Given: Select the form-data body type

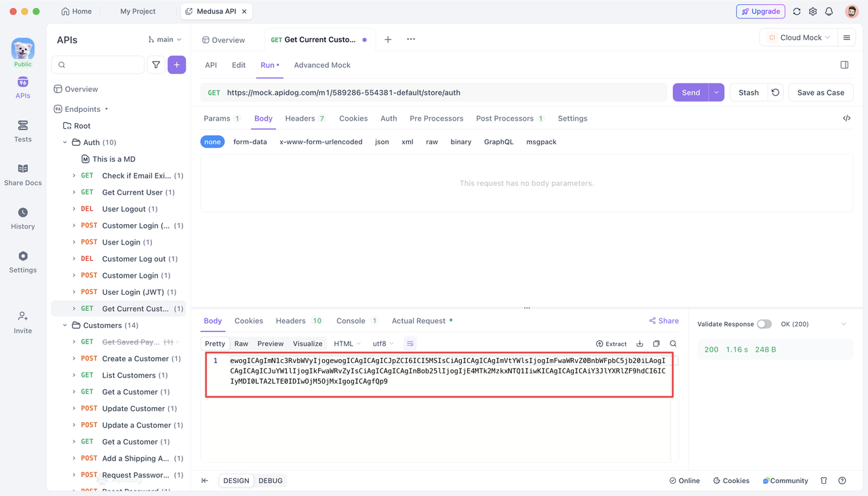Looking at the screenshot, I should click(250, 142).
